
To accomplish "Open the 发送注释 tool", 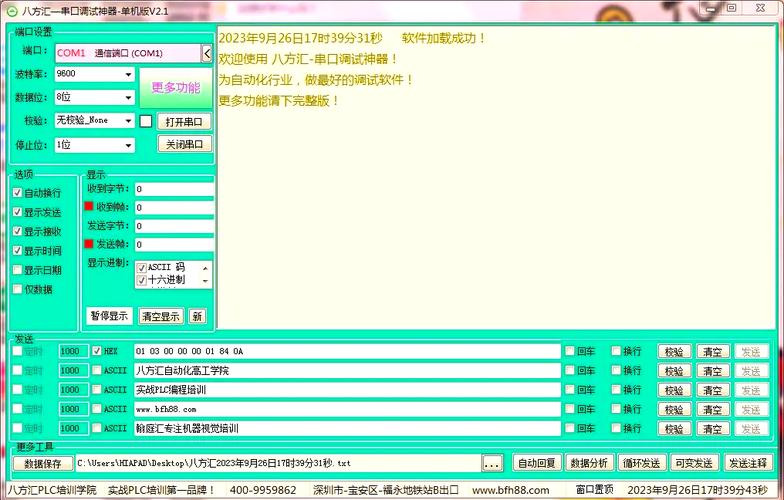I will pos(748,463).
